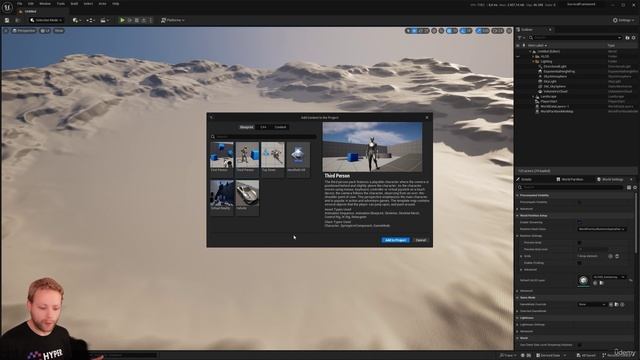Select ExponentialHeightFog in the Outliner
This screenshot has width=640, height=360.
559,71
